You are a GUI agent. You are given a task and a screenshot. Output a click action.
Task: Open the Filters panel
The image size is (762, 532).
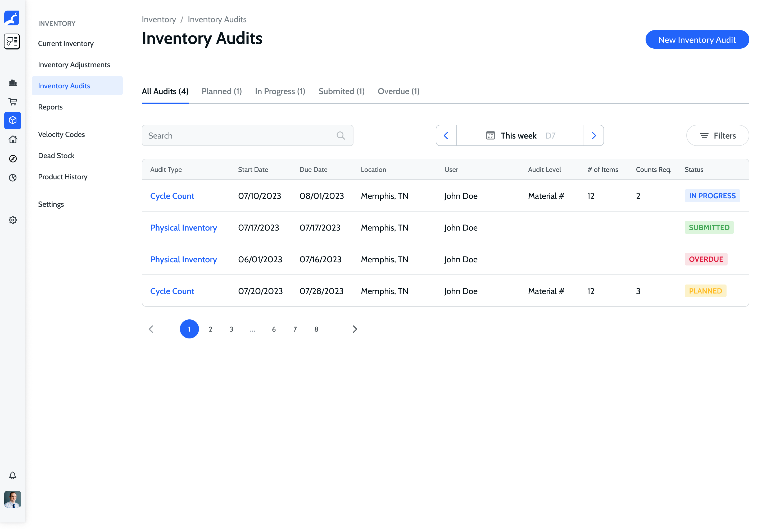tap(717, 135)
